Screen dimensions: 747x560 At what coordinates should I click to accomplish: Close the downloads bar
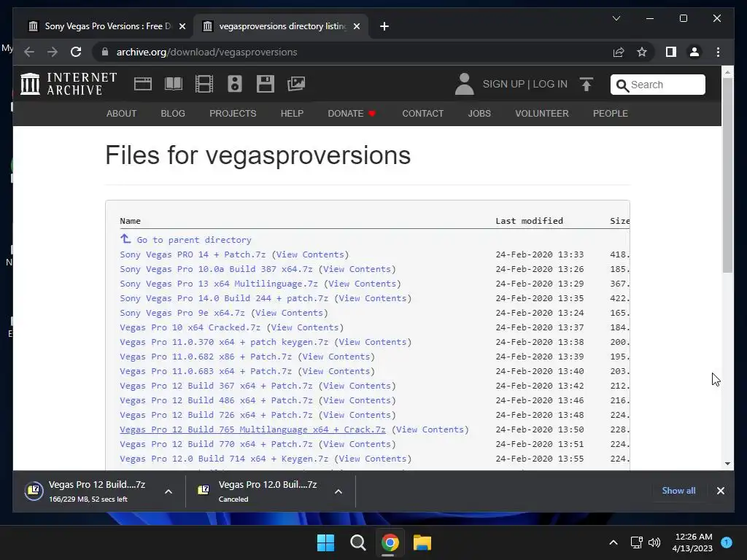(720, 491)
